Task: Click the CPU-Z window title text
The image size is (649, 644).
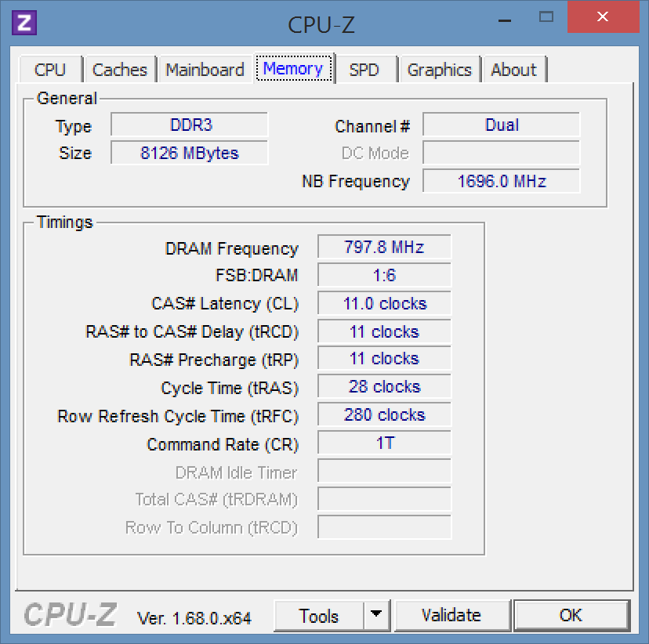Action: (321, 24)
